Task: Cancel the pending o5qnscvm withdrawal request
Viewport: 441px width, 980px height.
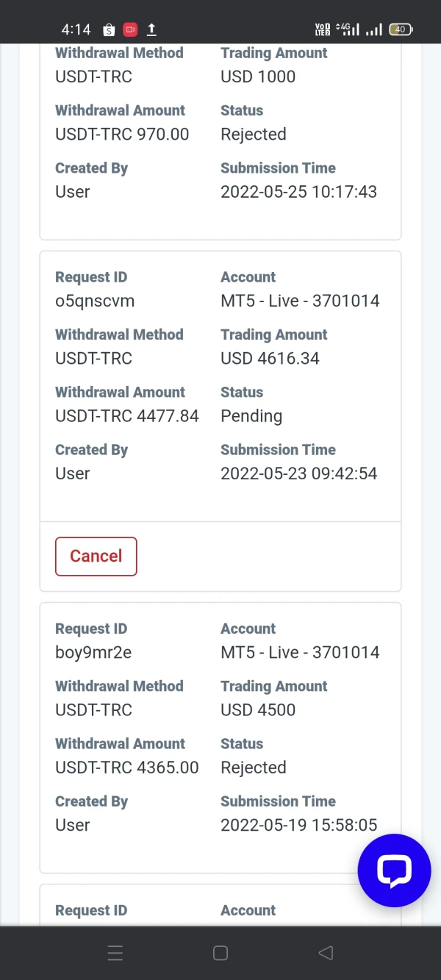Action: [96, 556]
